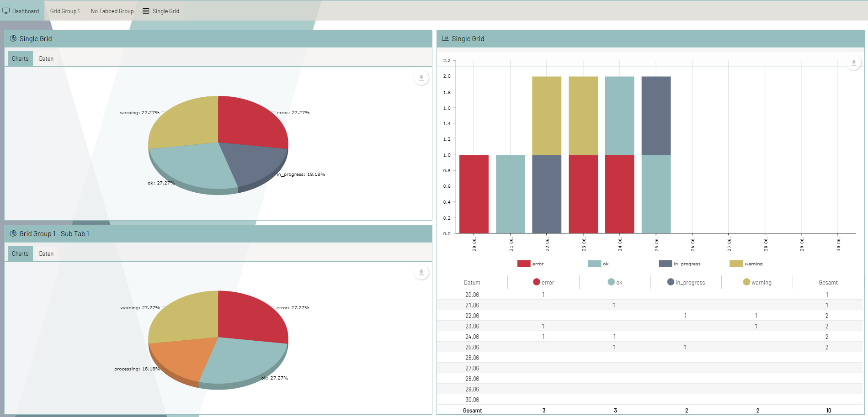Download the bar chart using the download icon
The width and height of the screenshot is (868, 417).
853,63
